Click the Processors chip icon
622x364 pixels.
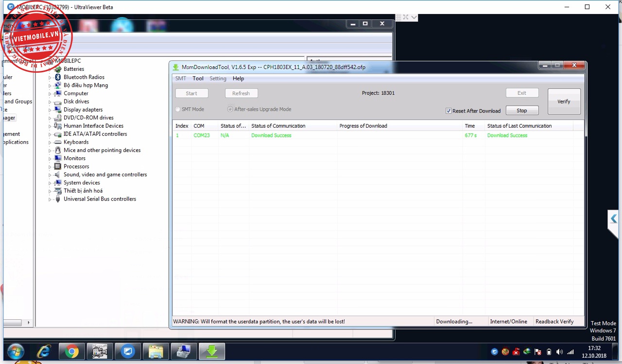pyautogui.click(x=58, y=166)
